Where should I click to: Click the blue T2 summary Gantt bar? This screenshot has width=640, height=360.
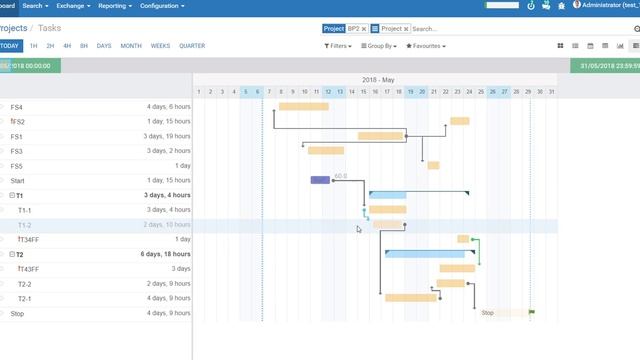(425, 254)
